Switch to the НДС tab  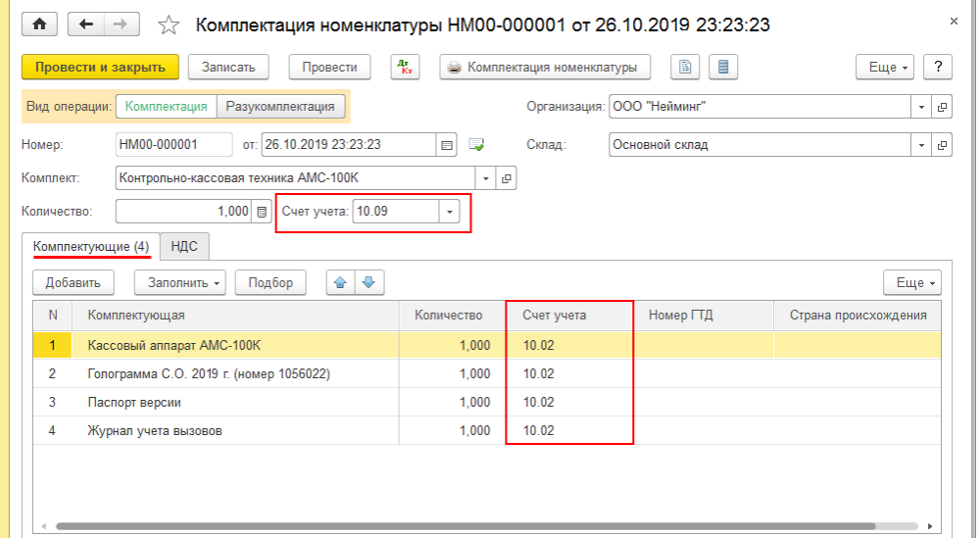pos(184,245)
